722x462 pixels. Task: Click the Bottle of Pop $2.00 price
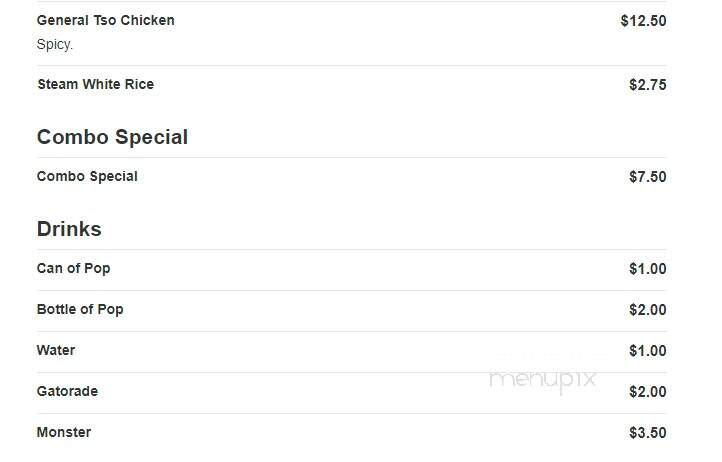click(x=647, y=310)
